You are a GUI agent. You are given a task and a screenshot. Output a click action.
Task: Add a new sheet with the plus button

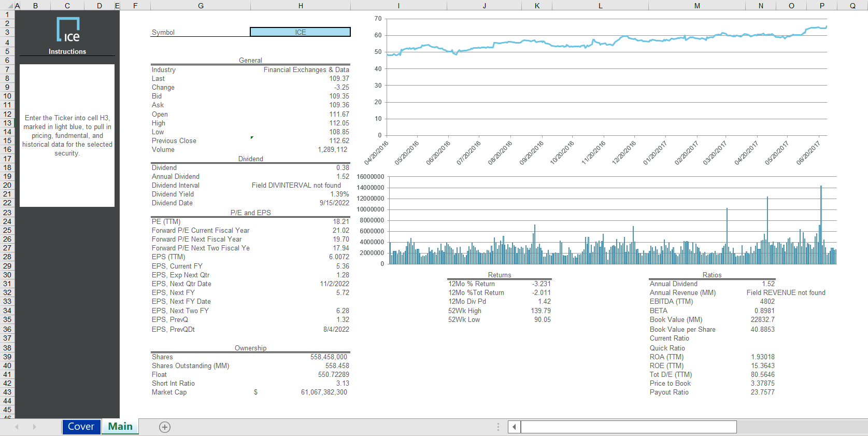[165, 427]
